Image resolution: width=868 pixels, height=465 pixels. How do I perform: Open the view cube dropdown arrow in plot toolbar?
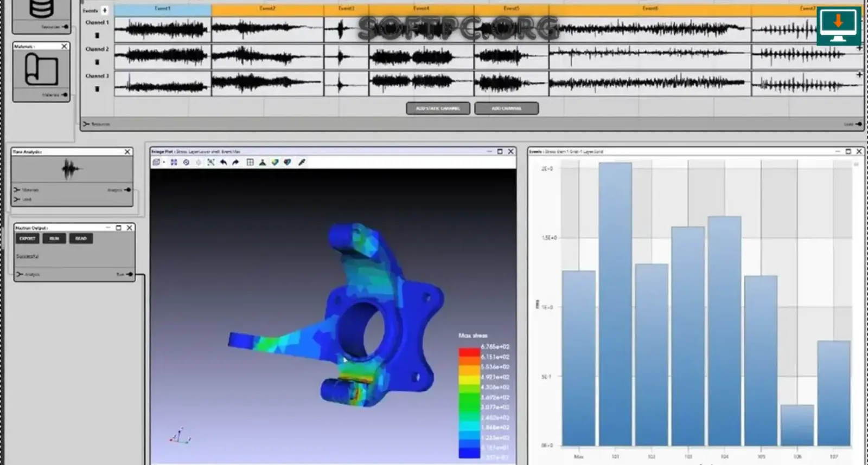click(x=164, y=163)
